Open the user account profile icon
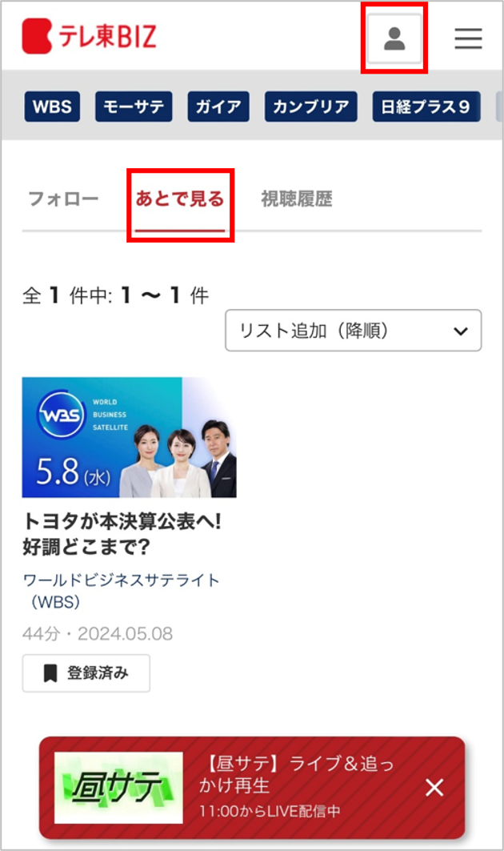This screenshot has height=851, width=504. pos(394,38)
